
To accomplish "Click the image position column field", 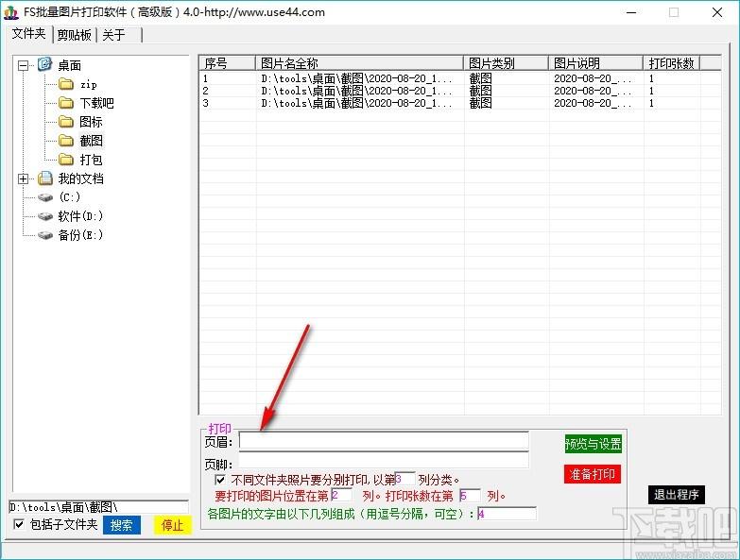I will click(x=342, y=495).
